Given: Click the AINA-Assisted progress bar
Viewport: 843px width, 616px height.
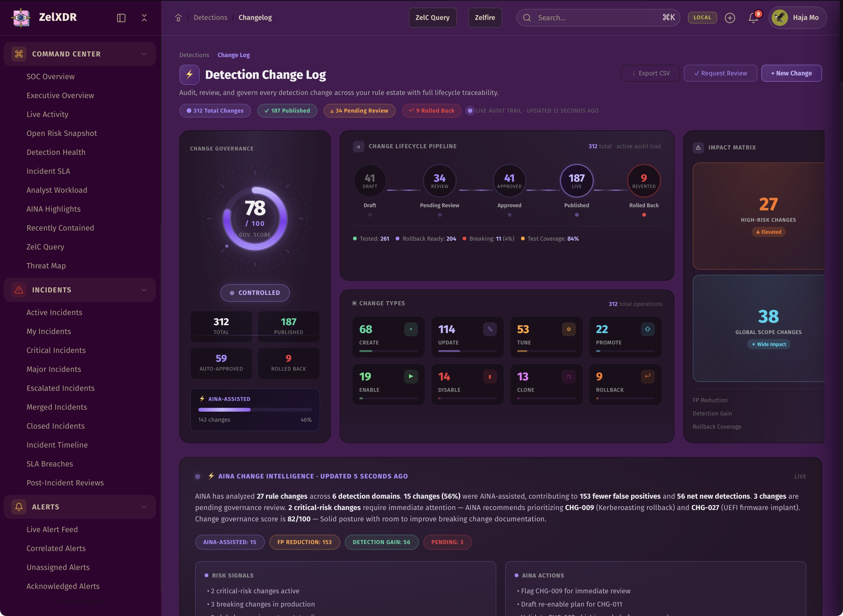Looking at the screenshot, I should pyautogui.click(x=254, y=409).
